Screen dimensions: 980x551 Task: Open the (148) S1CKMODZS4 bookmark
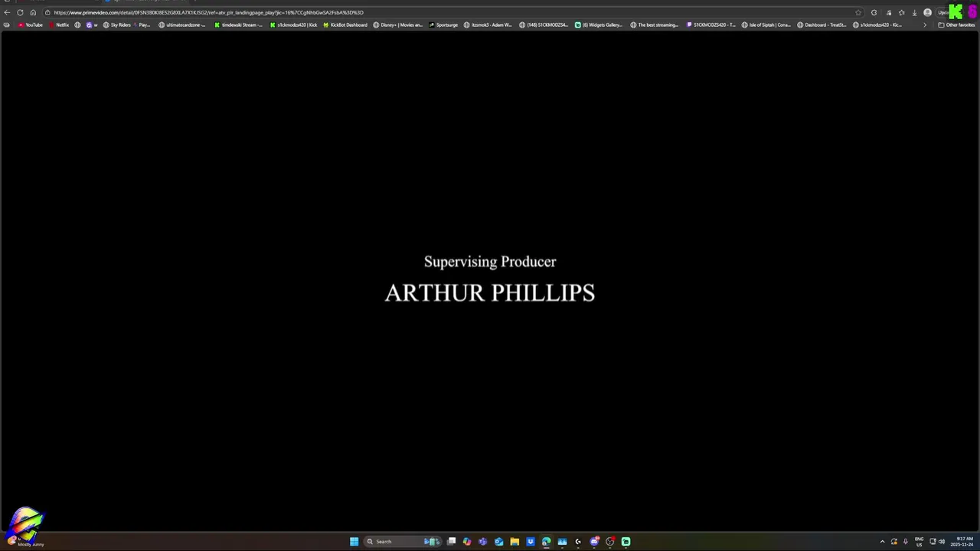544,24
